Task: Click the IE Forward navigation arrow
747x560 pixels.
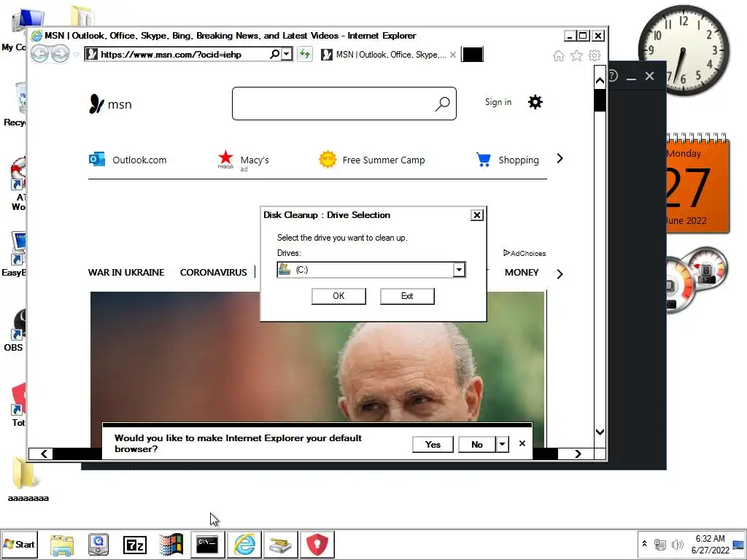Action: [60, 54]
